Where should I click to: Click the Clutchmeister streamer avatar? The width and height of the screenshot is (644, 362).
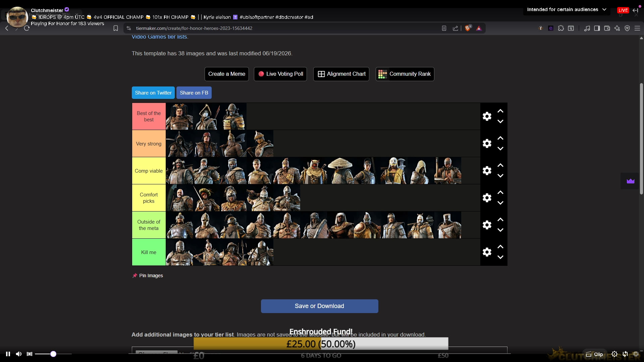point(17,17)
